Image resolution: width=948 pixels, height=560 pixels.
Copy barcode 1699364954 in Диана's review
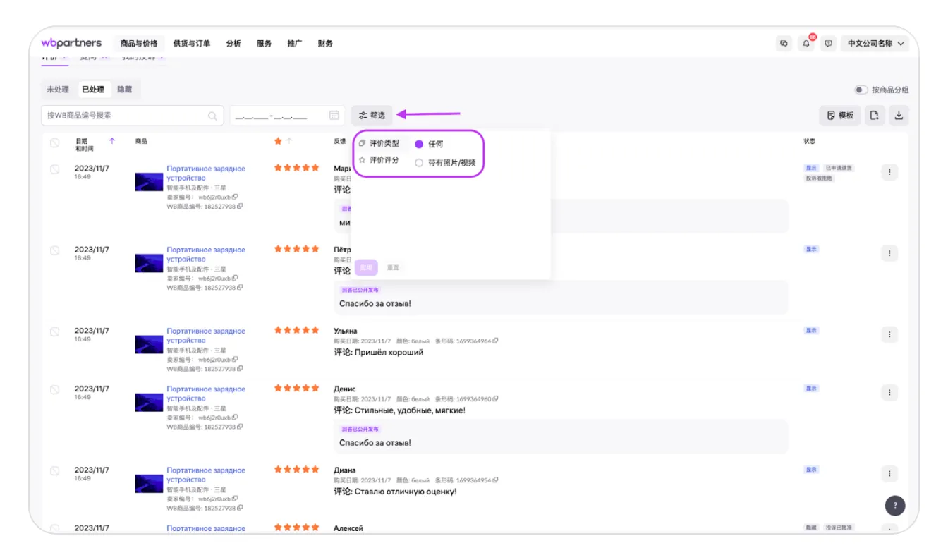[x=495, y=480]
